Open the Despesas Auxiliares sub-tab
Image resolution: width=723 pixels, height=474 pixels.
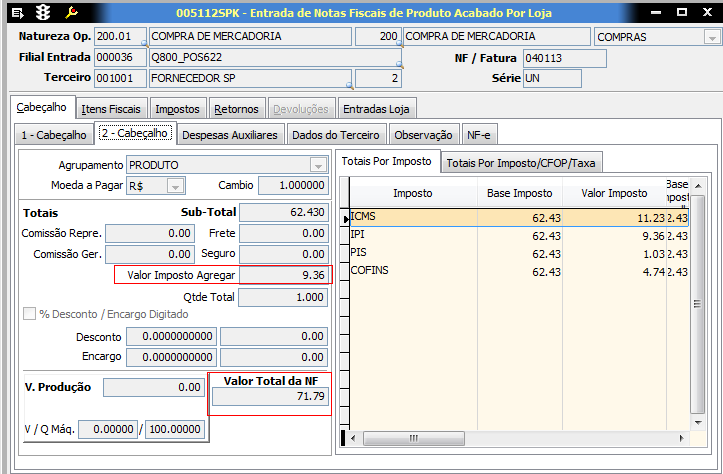coord(230,135)
